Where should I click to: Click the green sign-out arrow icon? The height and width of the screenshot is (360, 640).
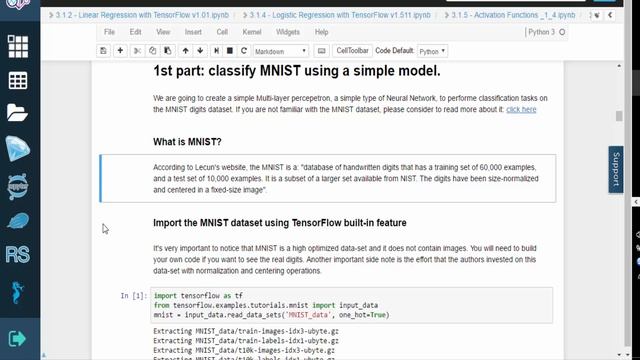[17, 338]
